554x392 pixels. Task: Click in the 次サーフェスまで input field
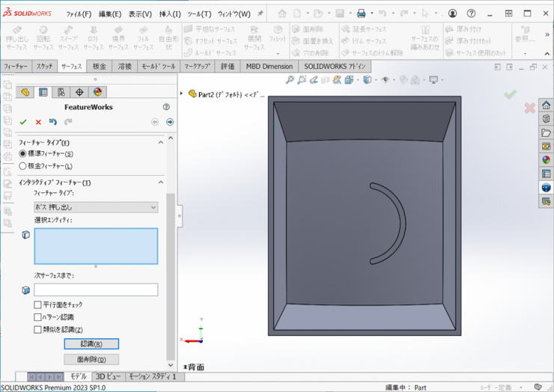(96, 290)
